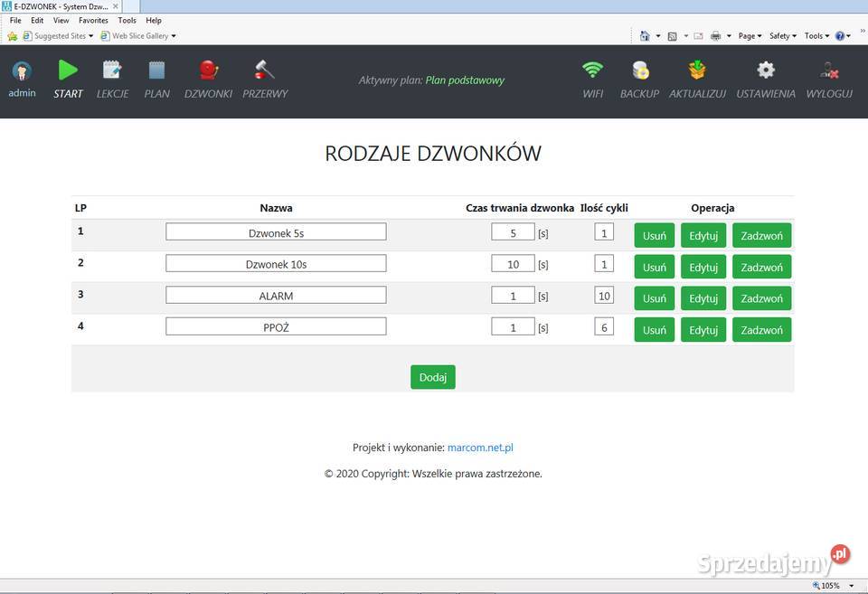This screenshot has width=868, height=594.
Task: Expand the browser Page dropdown menu
Action: click(750, 36)
